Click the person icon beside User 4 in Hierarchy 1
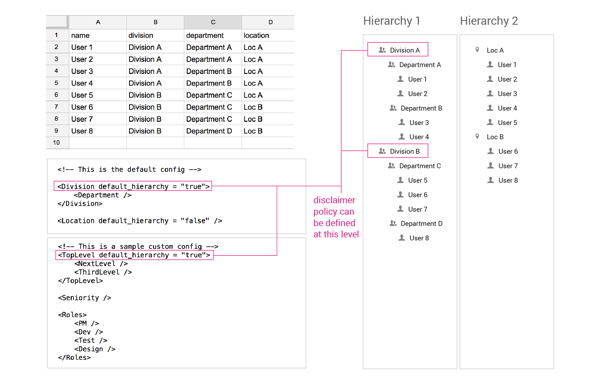 click(x=402, y=136)
